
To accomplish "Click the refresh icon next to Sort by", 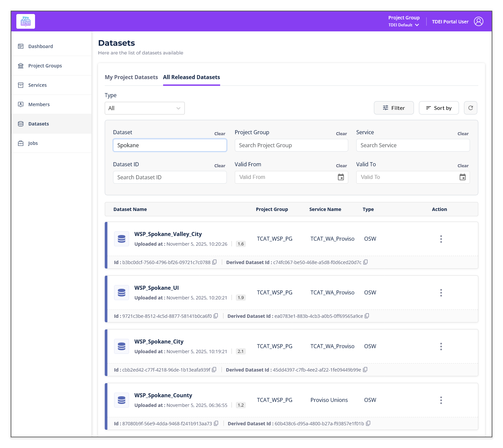I will (470, 108).
